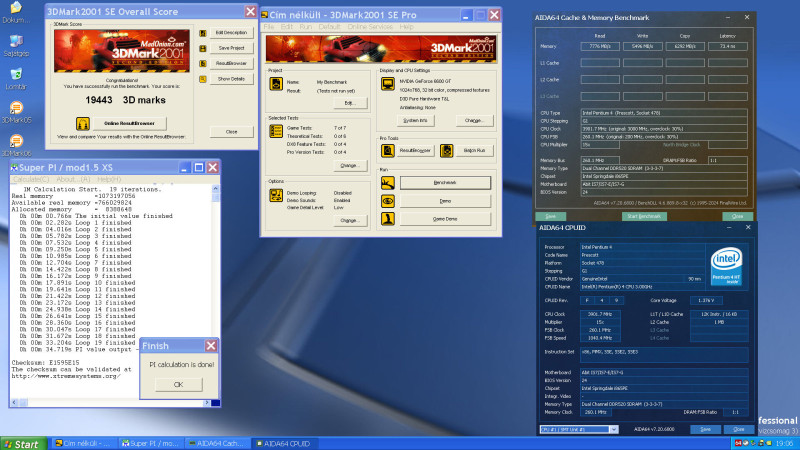
Task: Click the Save Project floppy icon
Action: coord(203,48)
